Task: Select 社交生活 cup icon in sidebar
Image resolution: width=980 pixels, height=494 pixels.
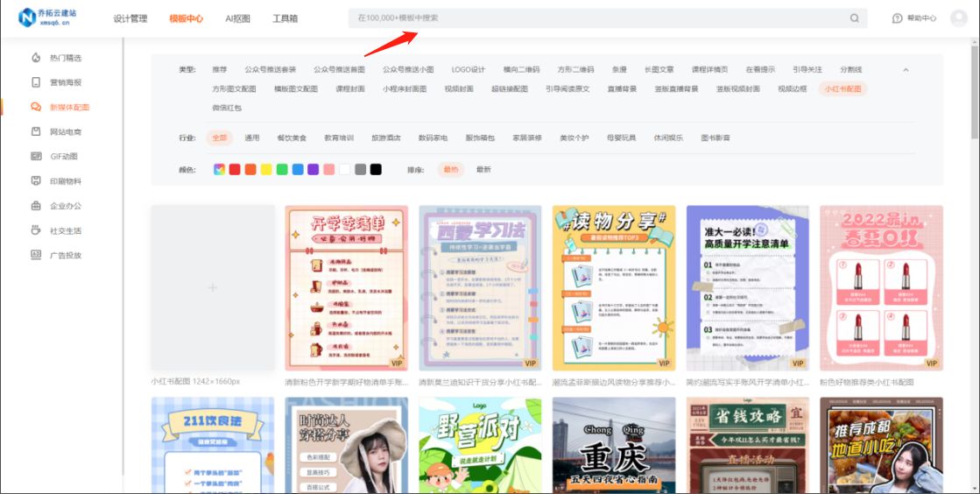Action: 36,230
